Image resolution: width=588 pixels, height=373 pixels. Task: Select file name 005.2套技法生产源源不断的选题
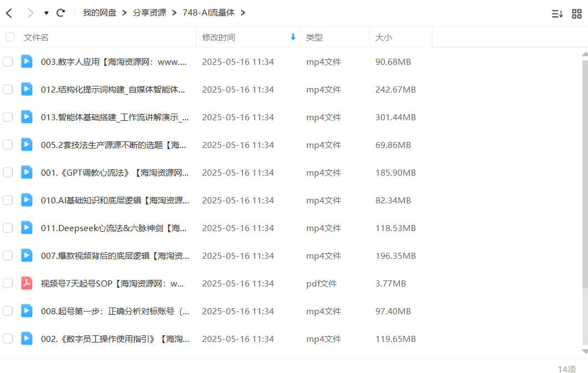click(x=114, y=145)
